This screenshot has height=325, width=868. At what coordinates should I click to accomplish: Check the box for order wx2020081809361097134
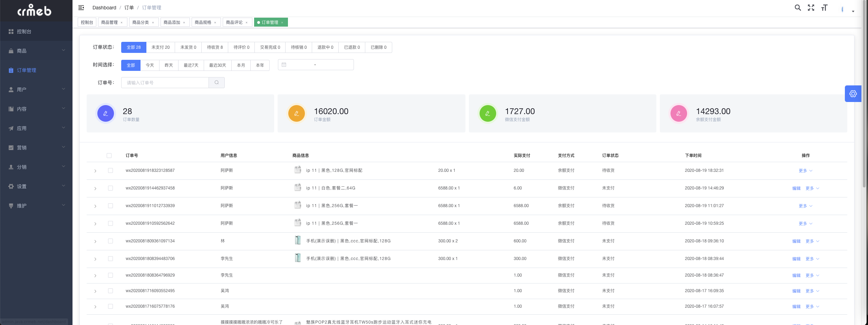pos(110,241)
